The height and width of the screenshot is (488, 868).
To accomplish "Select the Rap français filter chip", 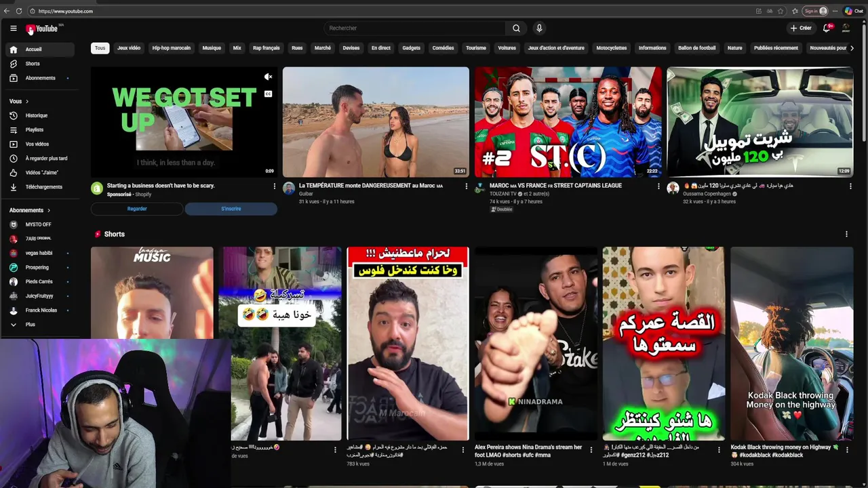I will pyautogui.click(x=267, y=48).
